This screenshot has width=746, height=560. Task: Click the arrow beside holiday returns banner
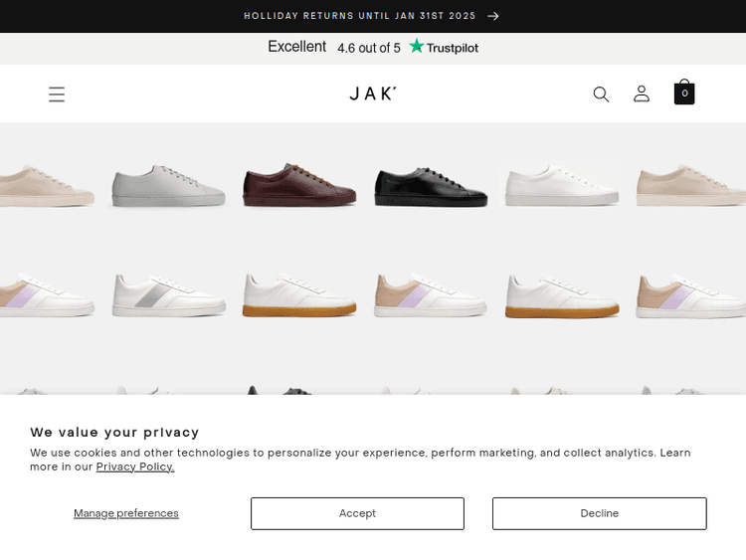(493, 16)
